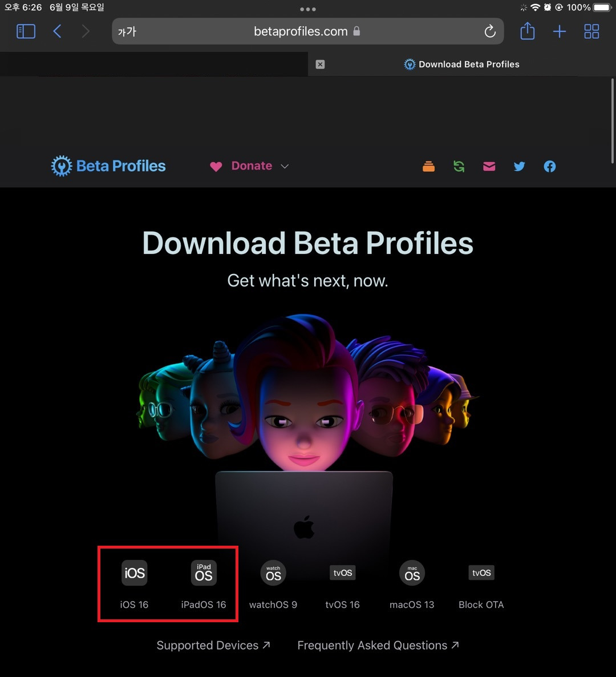This screenshot has height=677, width=616.
Task: Open the Beta Profiles home logo
Action: (x=108, y=166)
